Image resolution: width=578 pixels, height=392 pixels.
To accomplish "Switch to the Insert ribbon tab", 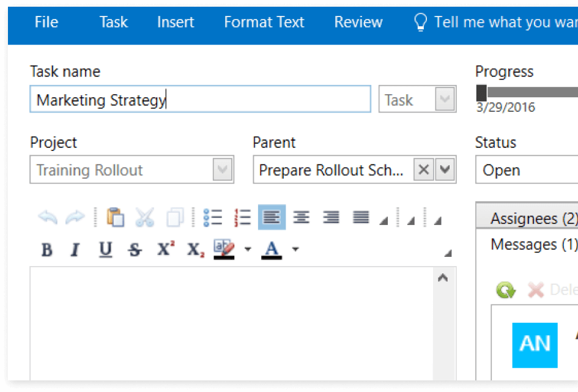I will (175, 22).
